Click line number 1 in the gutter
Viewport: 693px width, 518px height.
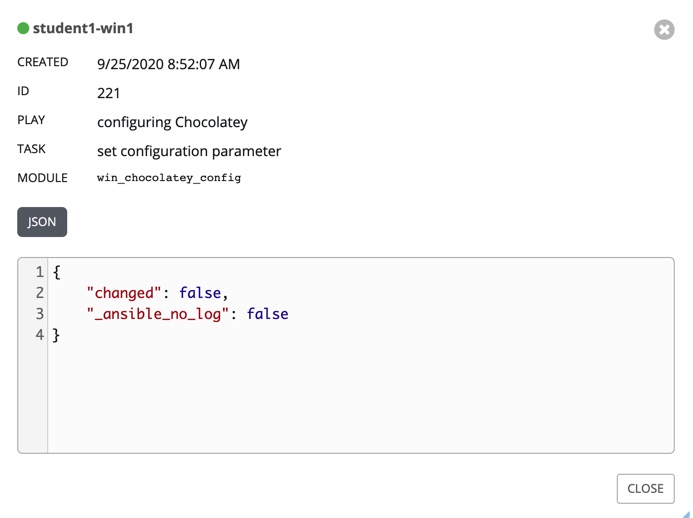coord(39,272)
